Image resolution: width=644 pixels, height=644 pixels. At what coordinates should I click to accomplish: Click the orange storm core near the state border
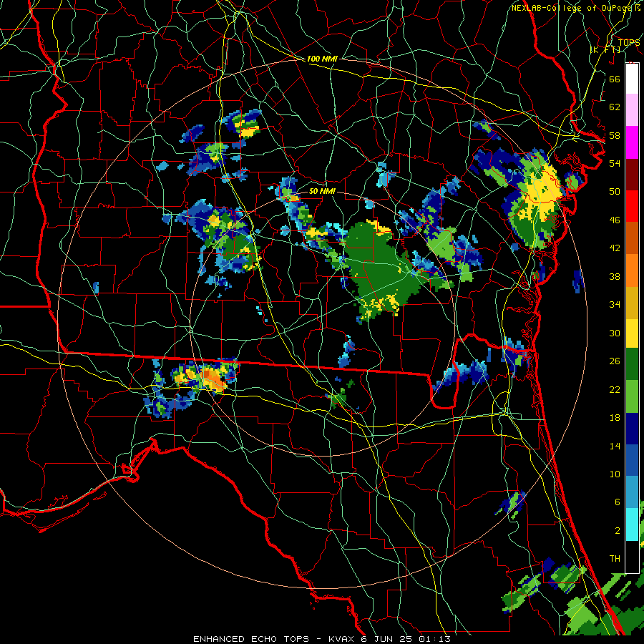pyautogui.click(x=213, y=379)
